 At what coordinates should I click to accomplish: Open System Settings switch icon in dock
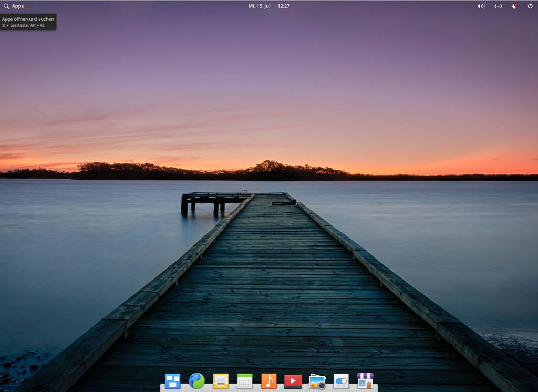click(x=341, y=380)
